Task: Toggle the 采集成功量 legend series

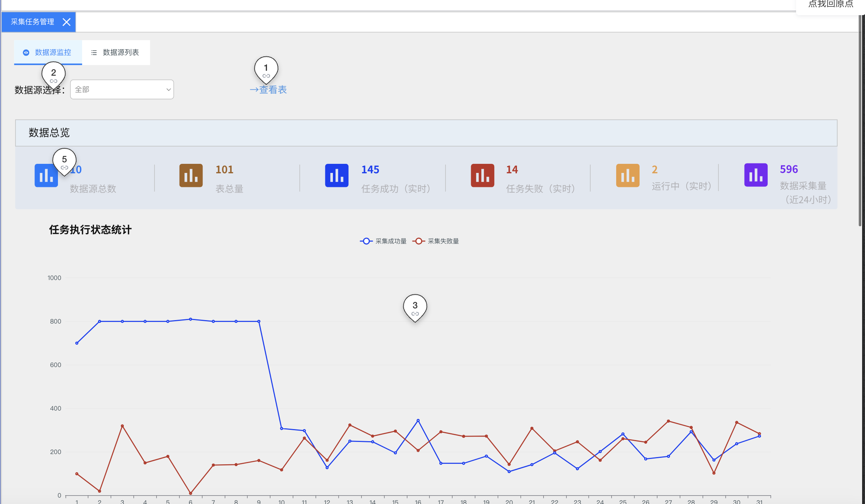Action: click(383, 241)
